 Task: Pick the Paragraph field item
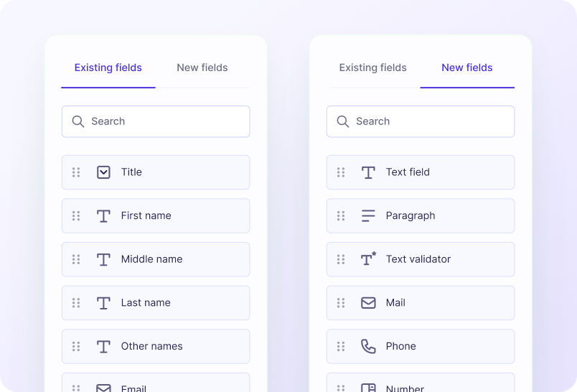pos(421,216)
